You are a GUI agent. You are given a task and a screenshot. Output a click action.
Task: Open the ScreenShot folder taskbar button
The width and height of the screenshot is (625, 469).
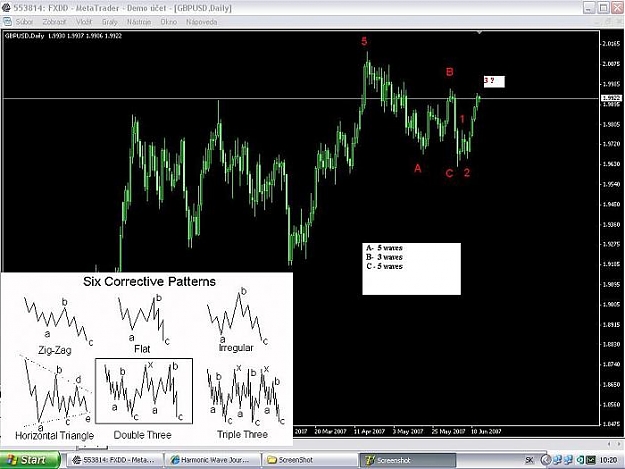(309, 460)
